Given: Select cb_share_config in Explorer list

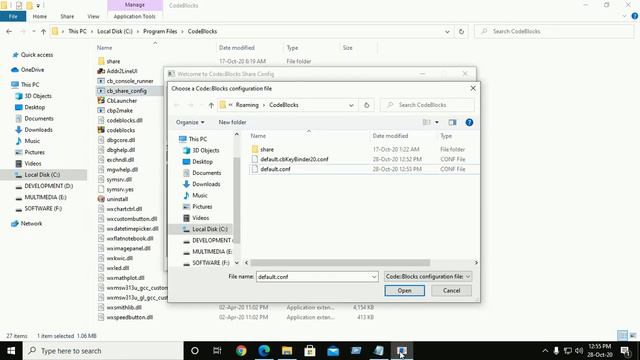Looking at the screenshot, I should pyautogui.click(x=127, y=91).
